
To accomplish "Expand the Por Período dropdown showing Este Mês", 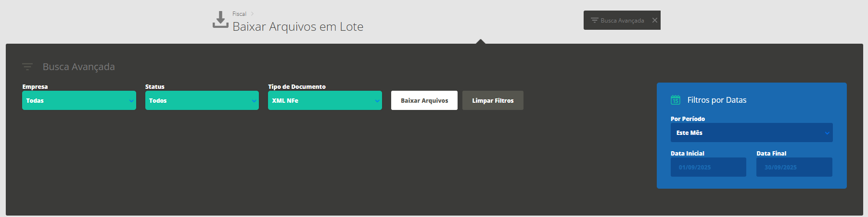I will (x=751, y=133).
